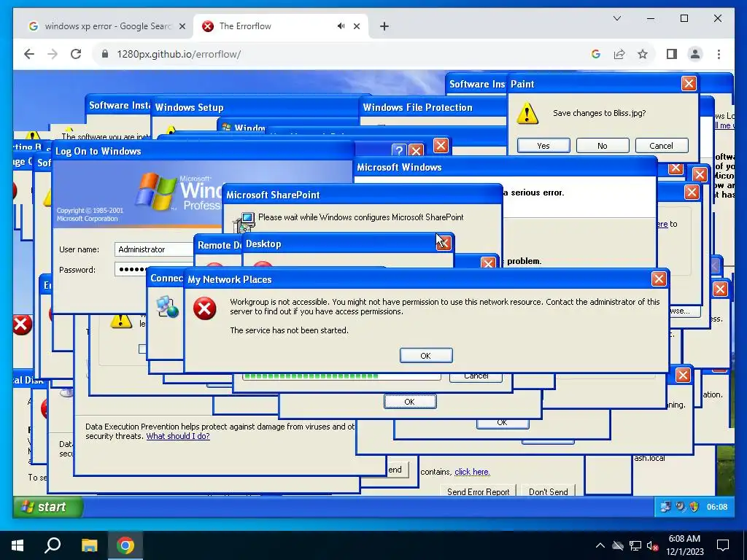View site information via the lock icon
747x560 pixels.
pos(105,54)
